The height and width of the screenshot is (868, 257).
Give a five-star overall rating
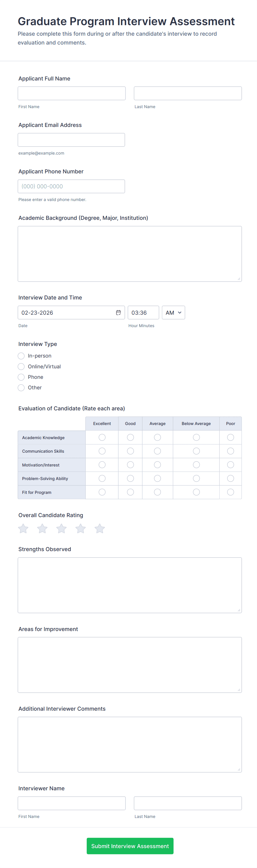pyautogui.click(x=100, y=528)
